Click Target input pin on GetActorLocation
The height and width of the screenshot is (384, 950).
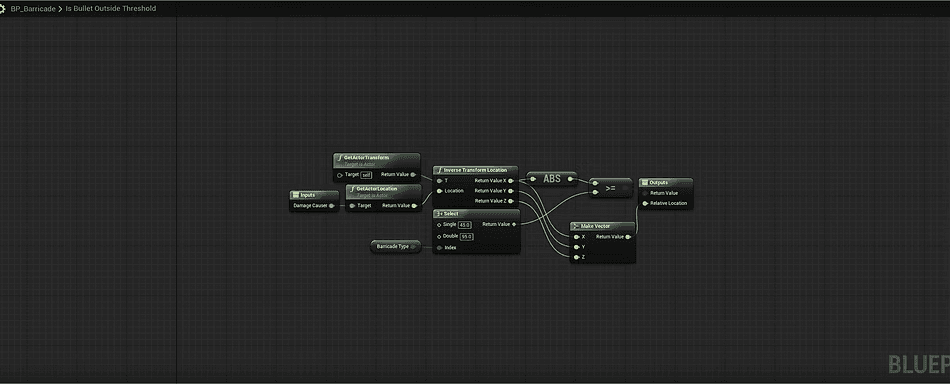click(x=353, y=205)
